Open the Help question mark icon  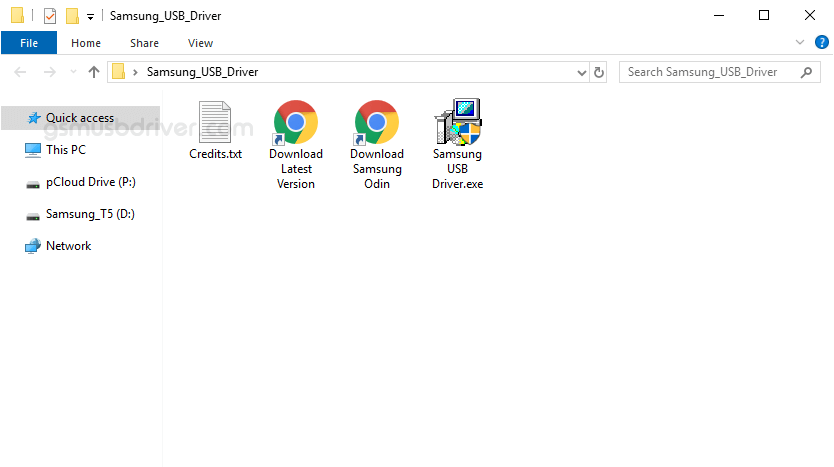tap(821, 42)
